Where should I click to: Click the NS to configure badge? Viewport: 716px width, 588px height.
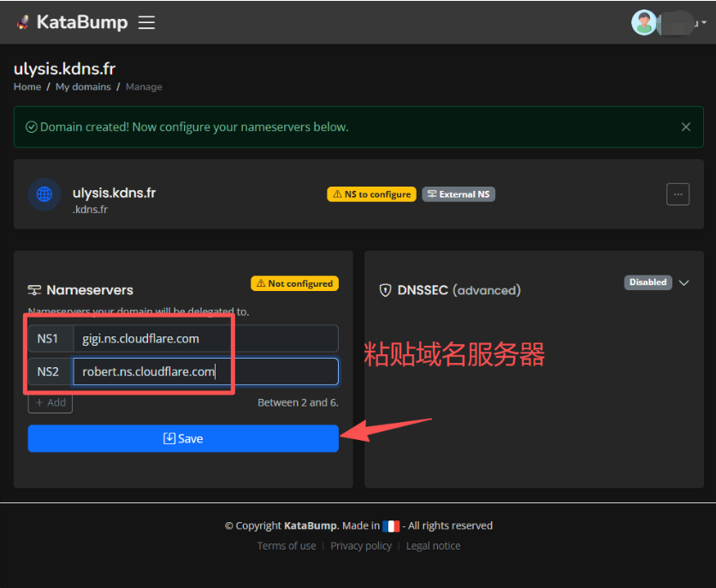coord(371,194)
